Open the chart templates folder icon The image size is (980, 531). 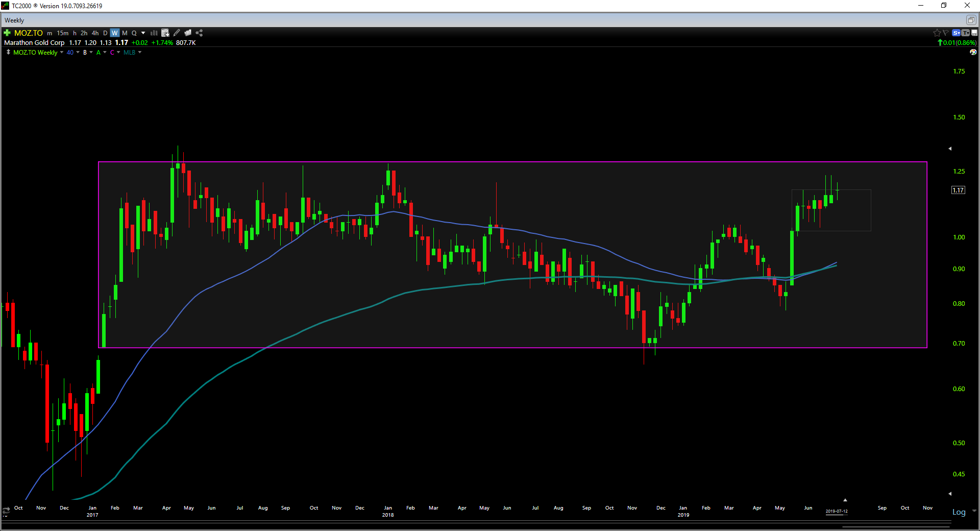(188, 33)
